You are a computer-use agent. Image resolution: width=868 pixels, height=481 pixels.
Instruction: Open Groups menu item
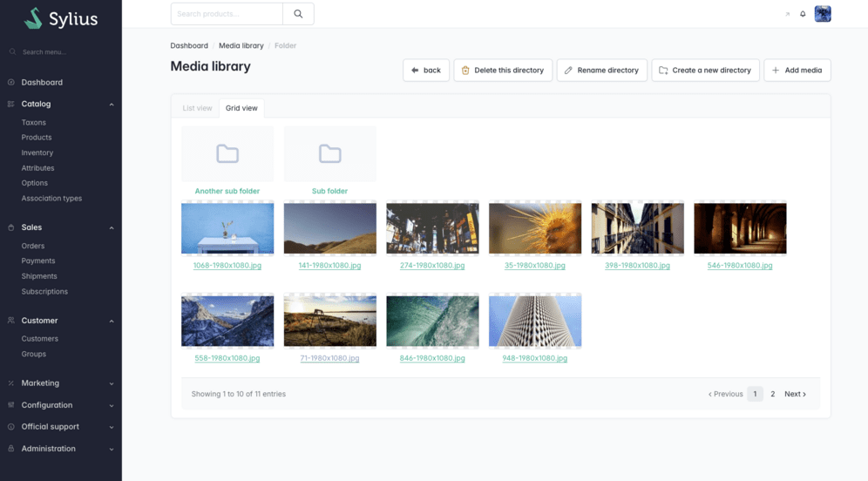(x=34, y=355)
